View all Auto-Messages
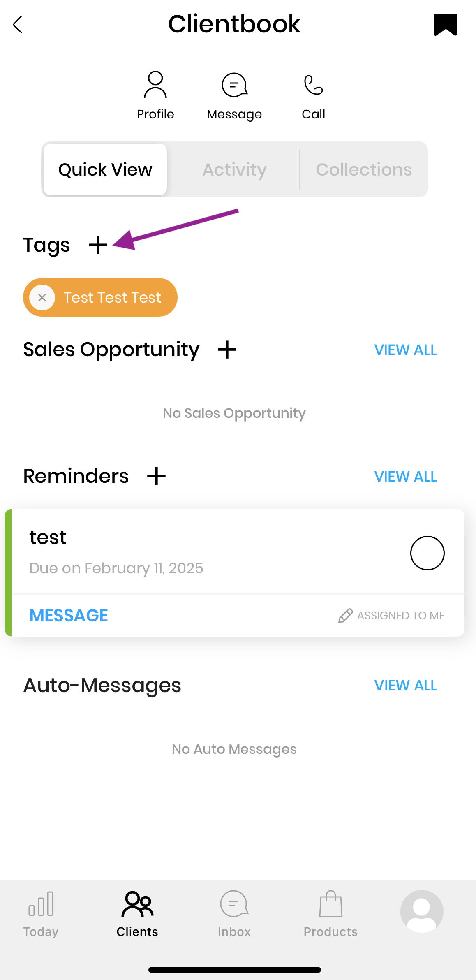Image resolution: width=476 pixels, height=980 pixels. 405,686
